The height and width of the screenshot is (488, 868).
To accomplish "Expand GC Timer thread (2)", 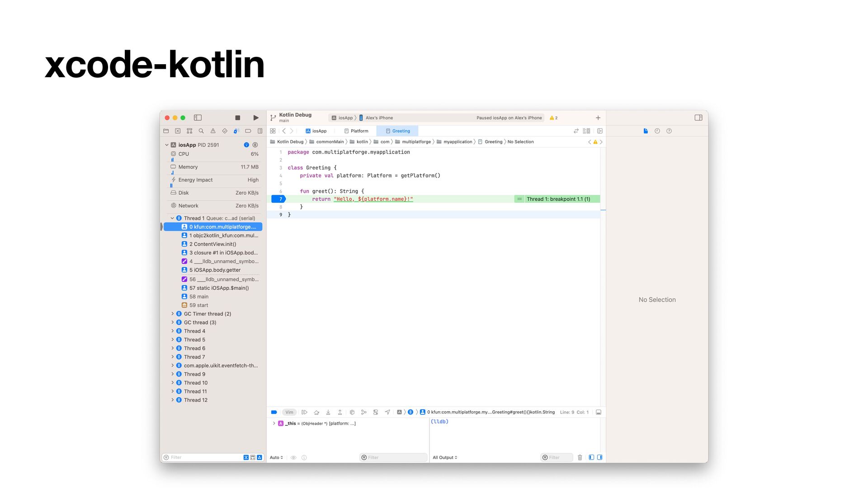I will click(x=172, y=314).
